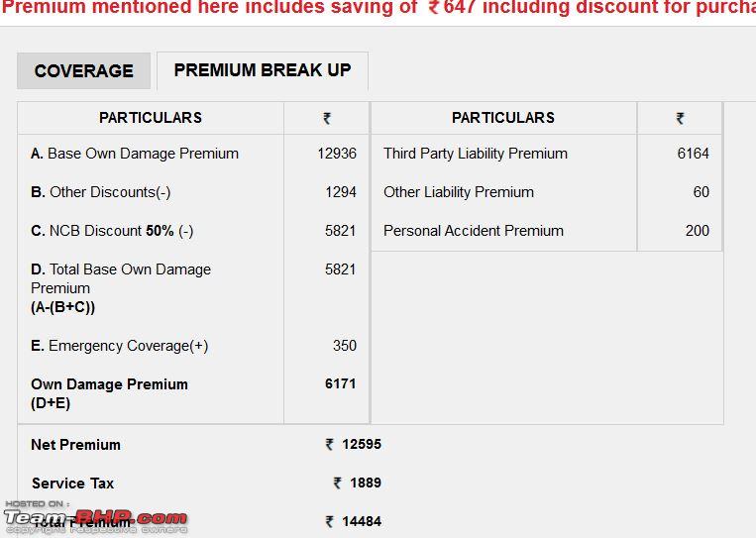Click the Own Damage Premium value 6171

pos(341,383)
